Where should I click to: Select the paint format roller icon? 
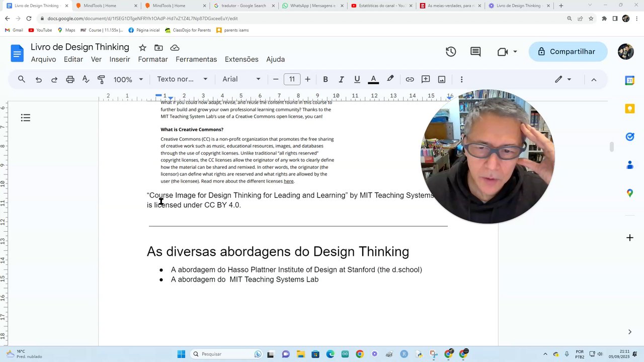pos(101,79)
